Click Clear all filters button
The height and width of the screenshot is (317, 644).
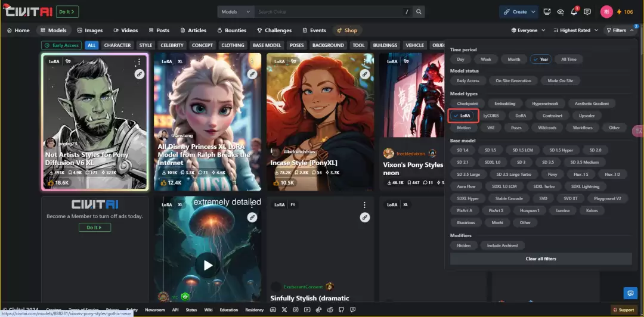point(540,259)
